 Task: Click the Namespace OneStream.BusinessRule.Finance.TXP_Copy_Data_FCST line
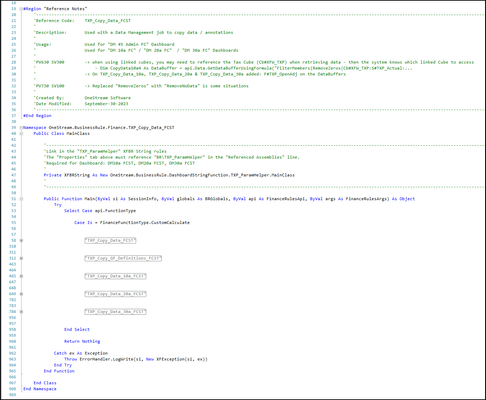(99, 128)
